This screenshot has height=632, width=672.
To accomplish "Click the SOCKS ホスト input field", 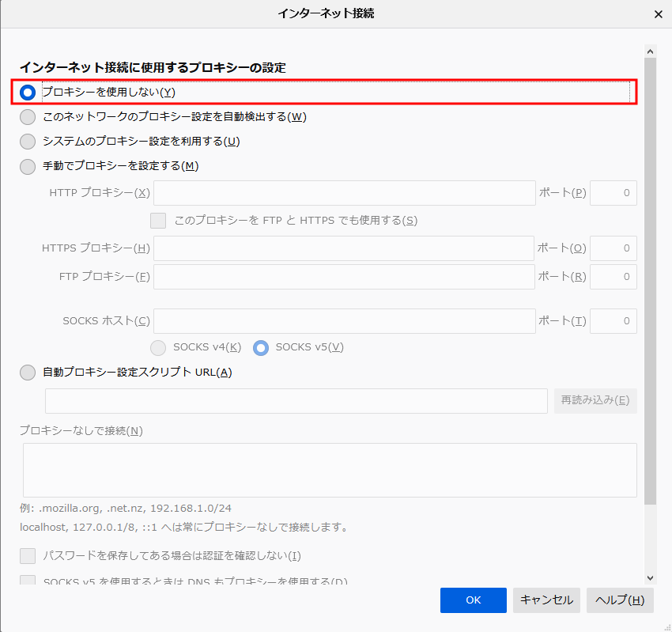I will pos(345,321).
